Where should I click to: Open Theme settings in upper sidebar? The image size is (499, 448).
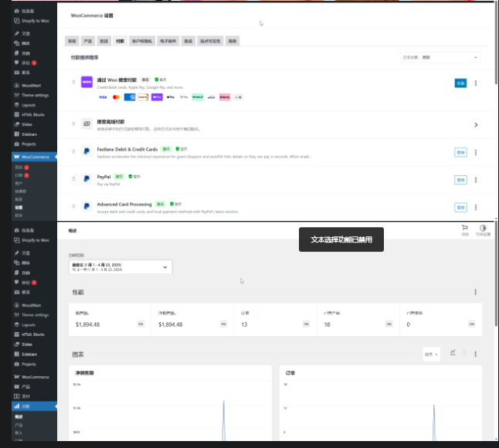pyautogui.click(x=32, y=95)
